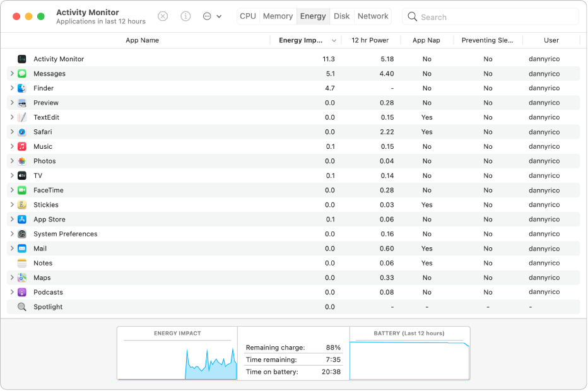Select the FaceTime icon in the list
Image resolution: width=588 pixels, height=391 pixels.
click(22, 190)
